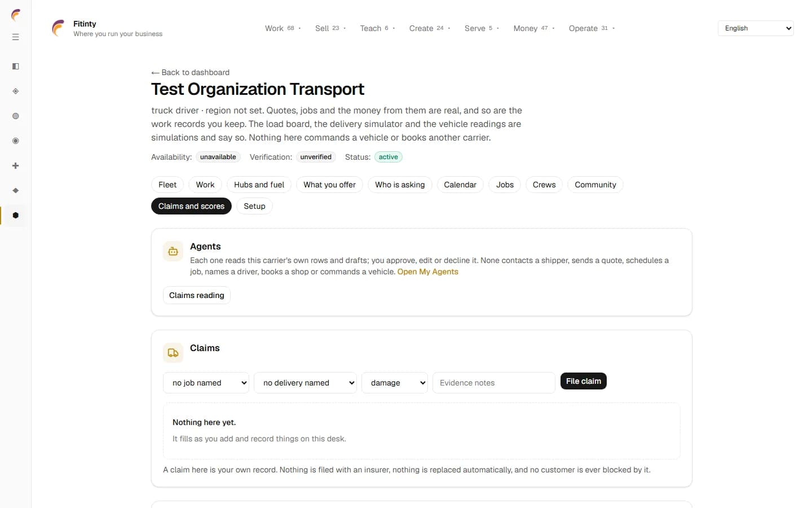812x508 pixels.
Task: Click the striped circle sidebar icon
Action: pyautogui.click(x=16, y=116)
